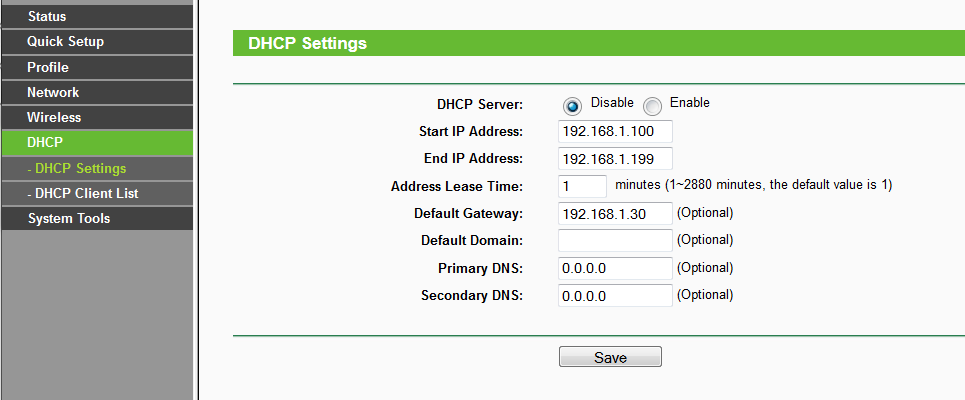Open the DHCP Client List page
Viewport: 965px width, 400px height.
pos(97,193)
